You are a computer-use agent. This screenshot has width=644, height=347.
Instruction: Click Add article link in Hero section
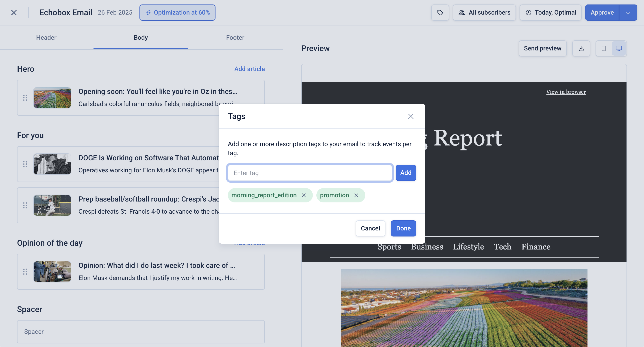249,69
